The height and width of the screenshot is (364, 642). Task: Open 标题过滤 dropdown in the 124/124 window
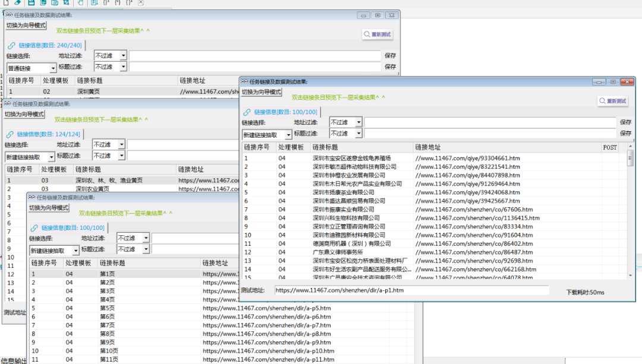(109, 156)
